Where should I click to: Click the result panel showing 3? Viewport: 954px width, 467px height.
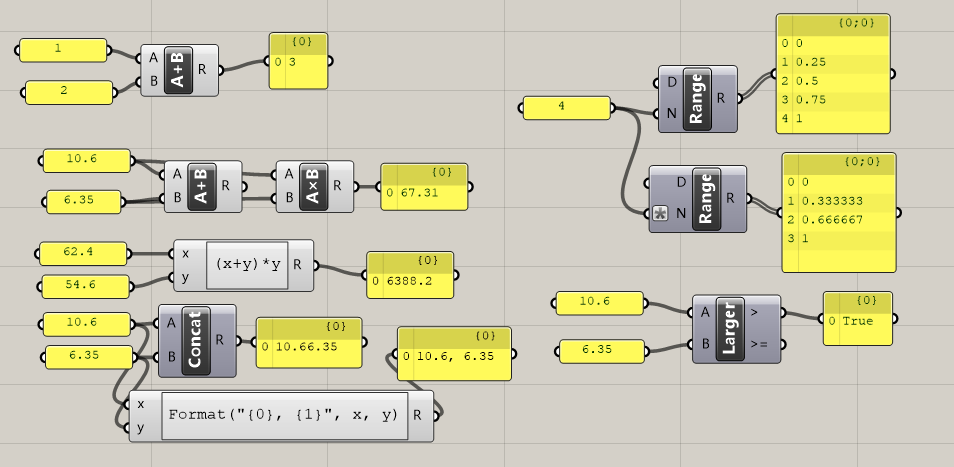pos(299,61)
